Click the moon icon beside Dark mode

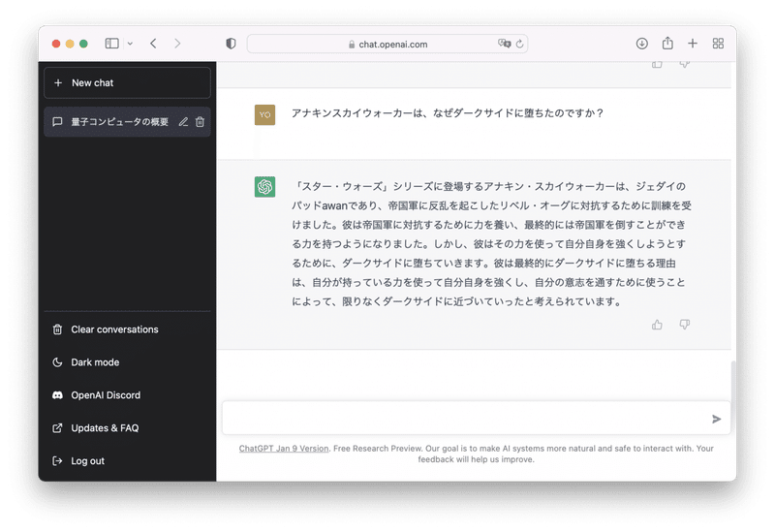click(x=57, y=362)
